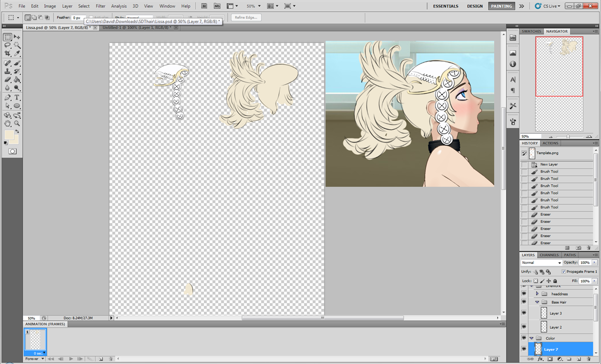The height and width of the screenshot is (364, 601).
Task: Select the Horizontal Type tool
Action: (17, 98)
